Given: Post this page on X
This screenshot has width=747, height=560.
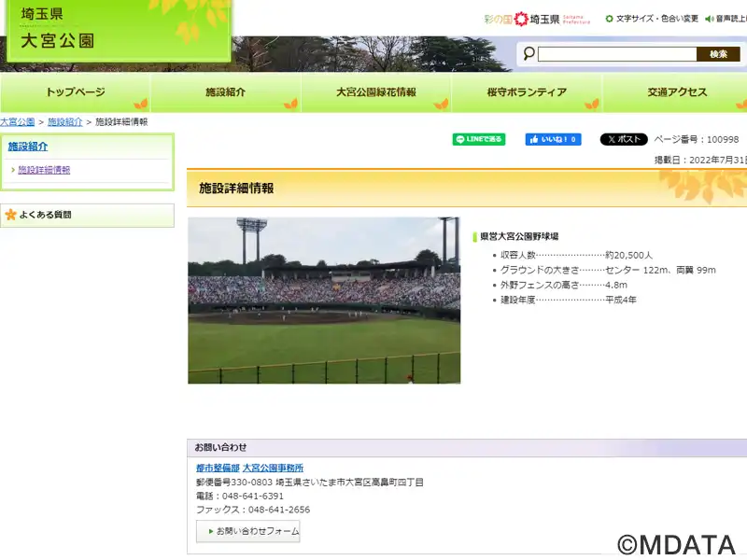Looking at the screenshot, I should pos(623,139).
